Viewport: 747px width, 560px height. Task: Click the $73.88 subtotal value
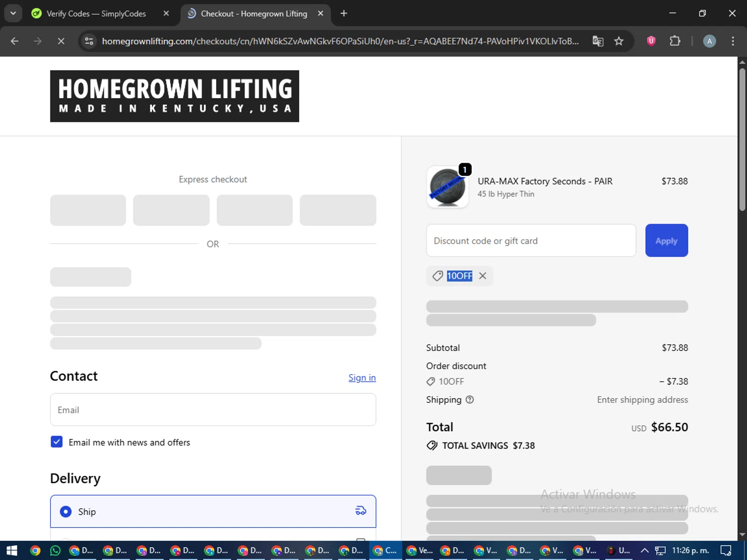tap(675, 347)
